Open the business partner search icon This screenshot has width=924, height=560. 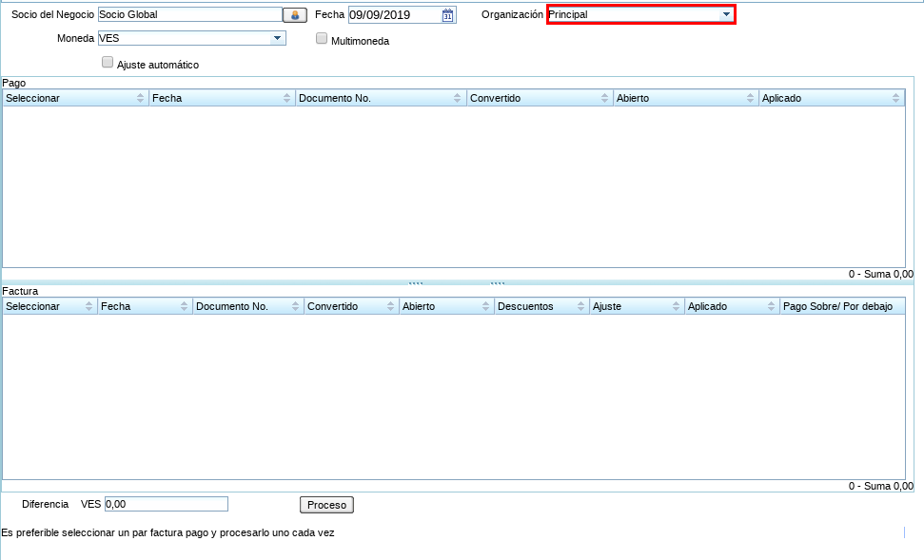tap(295, 15)
